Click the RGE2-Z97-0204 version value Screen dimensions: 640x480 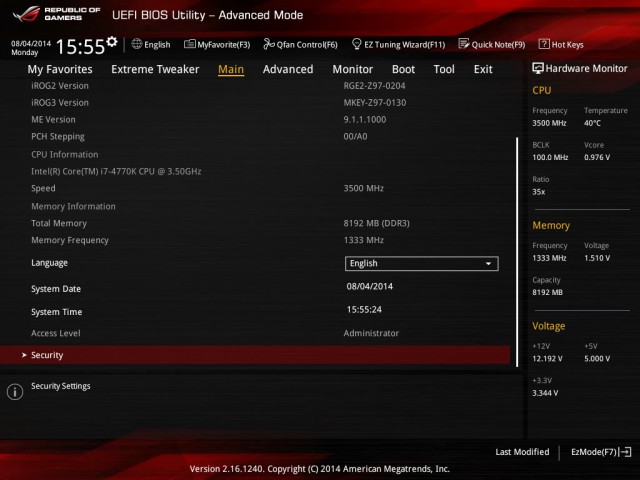[374, 86]
